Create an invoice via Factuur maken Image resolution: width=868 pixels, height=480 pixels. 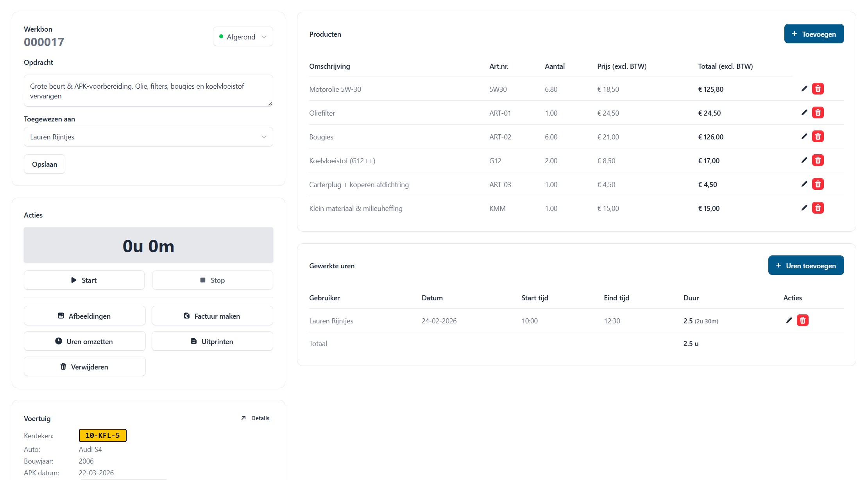(x=212, y=316)
